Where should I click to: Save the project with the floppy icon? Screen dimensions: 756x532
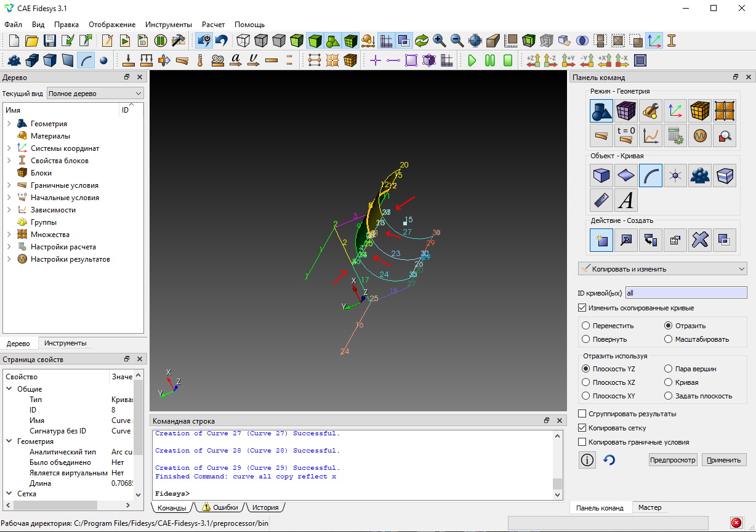(50, 41)
